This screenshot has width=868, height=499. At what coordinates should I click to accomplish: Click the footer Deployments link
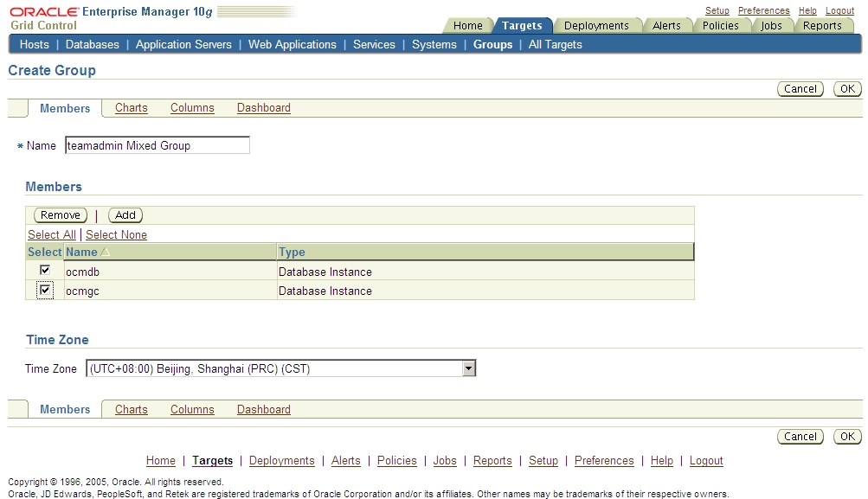282,461
